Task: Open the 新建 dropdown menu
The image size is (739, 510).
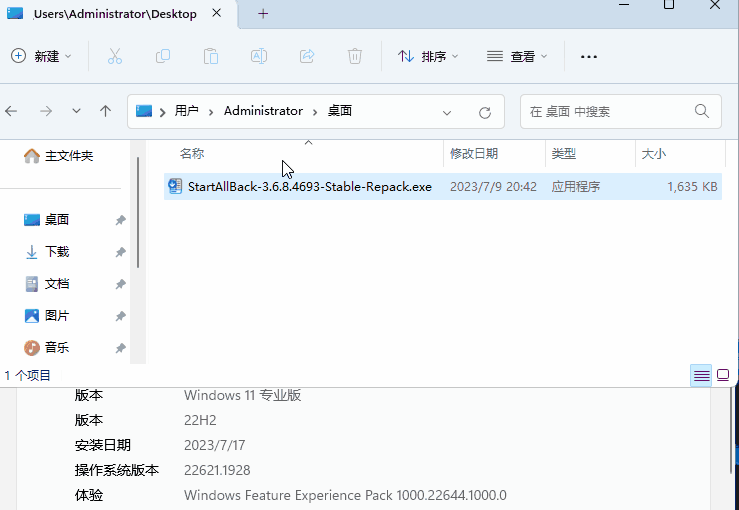Action: (42, 56)
